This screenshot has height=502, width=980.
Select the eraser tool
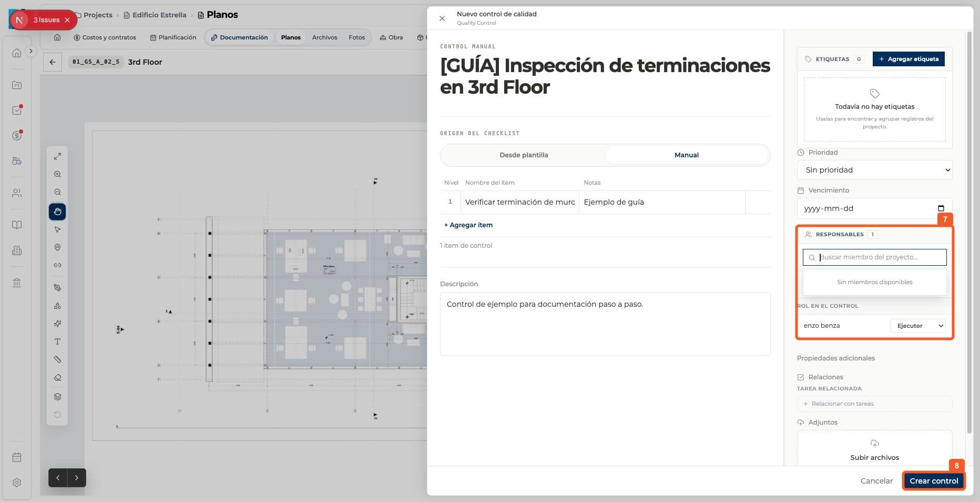pyautogui.click(x=57, y=377)
